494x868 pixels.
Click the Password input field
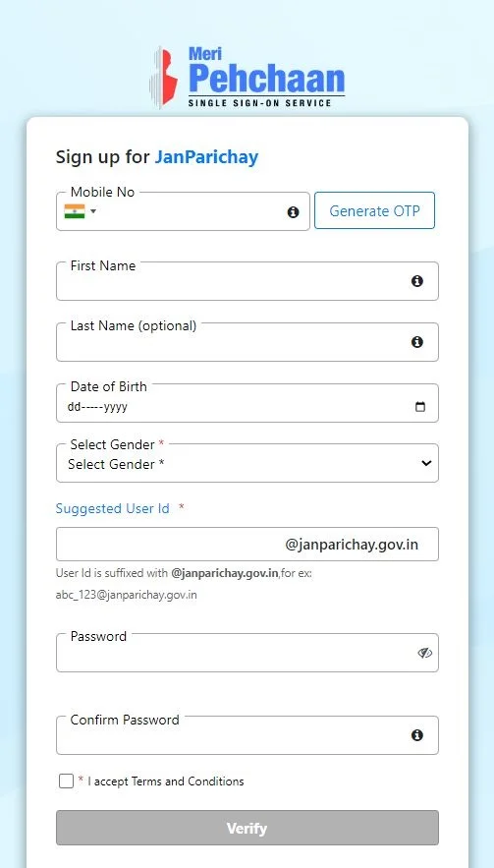tap(247, 654)
